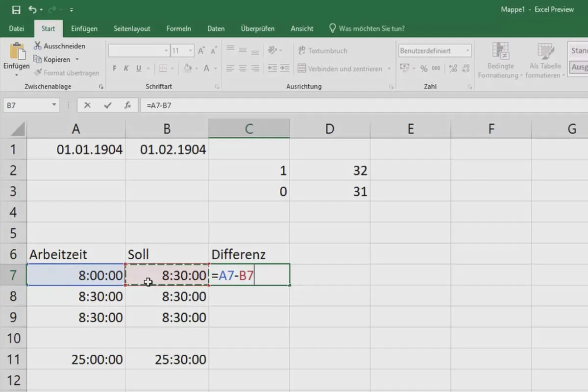Click the decrease font size icon

pos(214,50)
